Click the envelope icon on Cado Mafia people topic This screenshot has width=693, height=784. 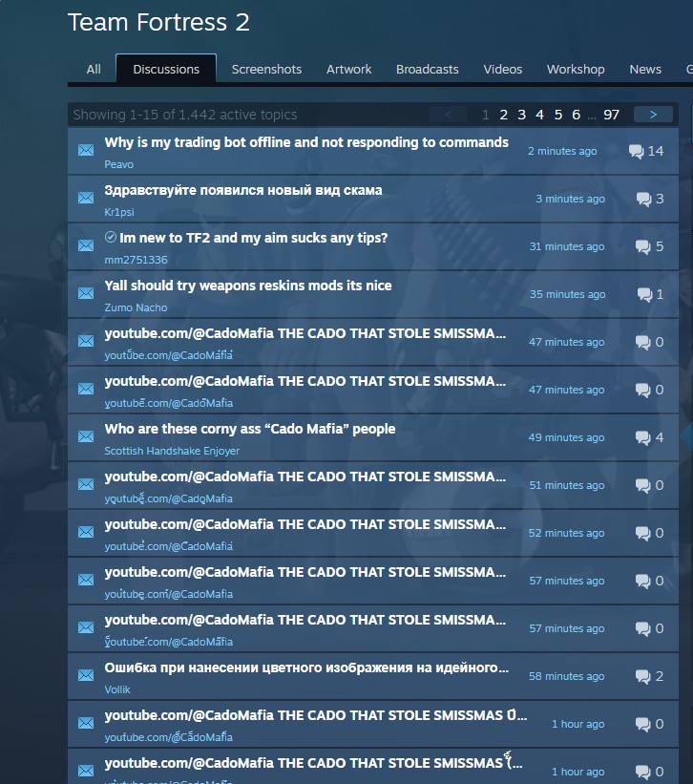[86, 436]
